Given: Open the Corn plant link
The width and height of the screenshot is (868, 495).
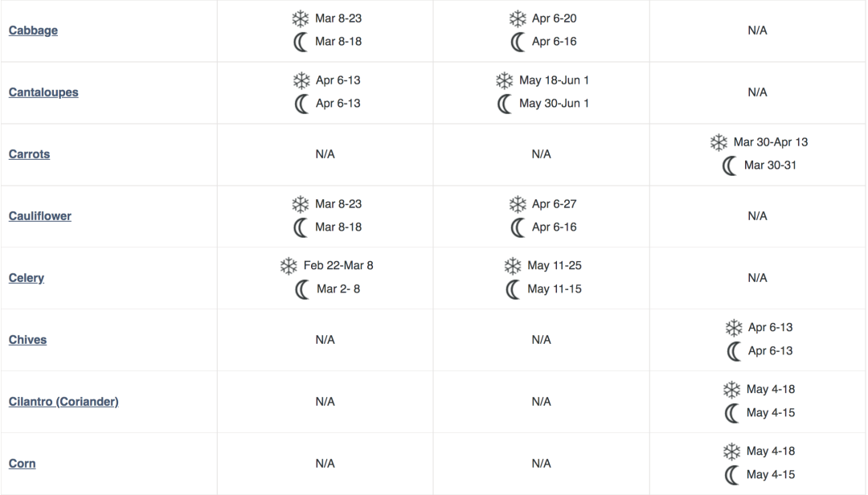Looking at the screenshot, I should tap(23, 464).
